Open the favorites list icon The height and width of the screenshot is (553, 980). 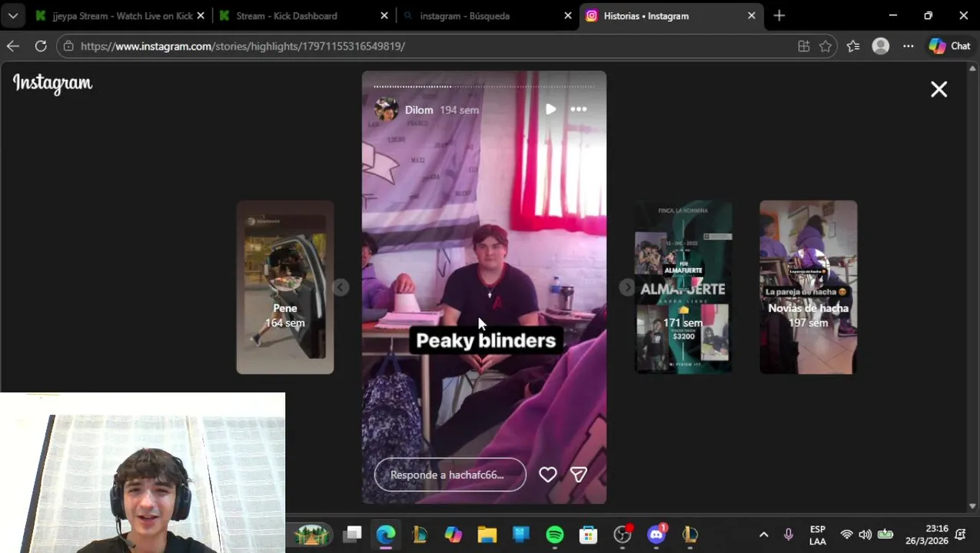[x=853, y=46]
